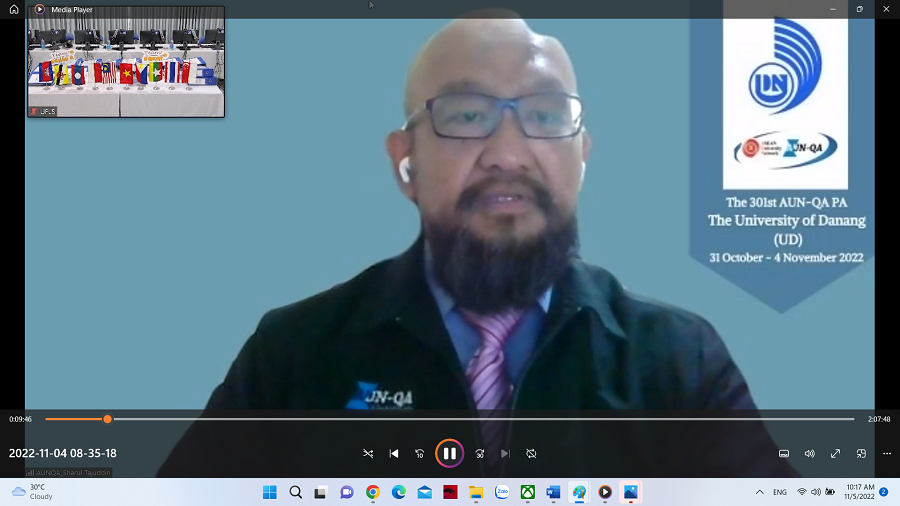Open the volume control
The image size is (900, 506).
point(809,453)
